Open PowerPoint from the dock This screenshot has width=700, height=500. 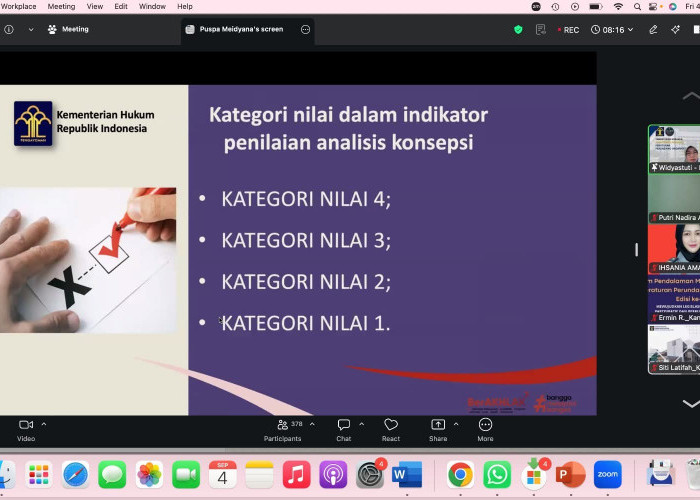(x=571, y=474)
